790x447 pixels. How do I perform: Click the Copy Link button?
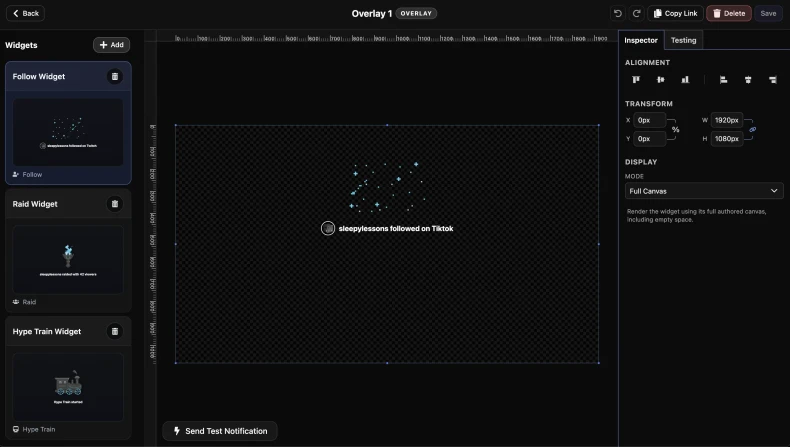[x=676, y=14]
